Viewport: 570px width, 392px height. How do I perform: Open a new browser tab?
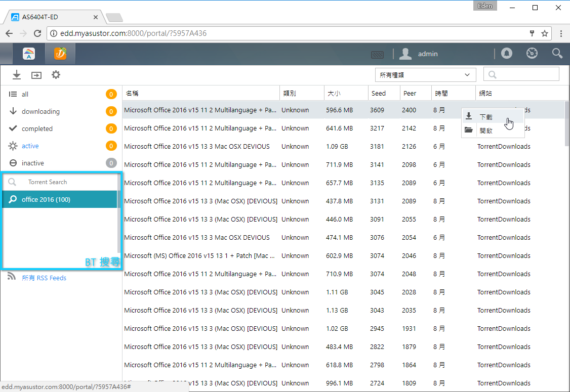[x=114, y=17]
